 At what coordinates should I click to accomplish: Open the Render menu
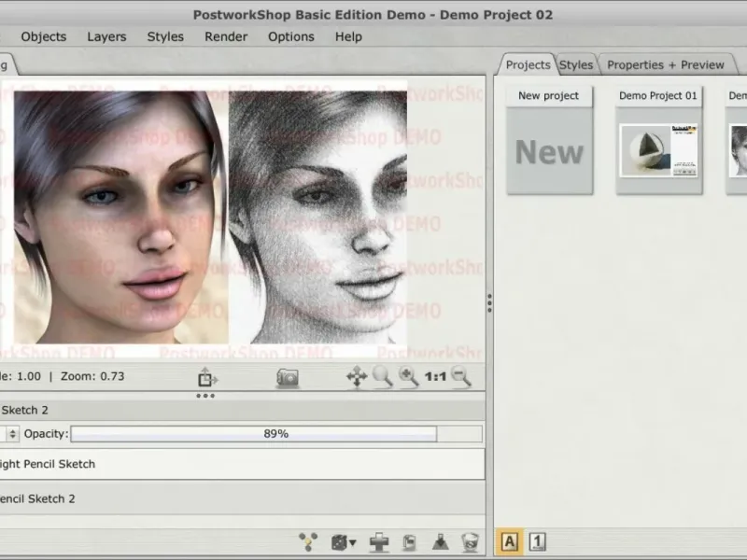click(226, 36)
